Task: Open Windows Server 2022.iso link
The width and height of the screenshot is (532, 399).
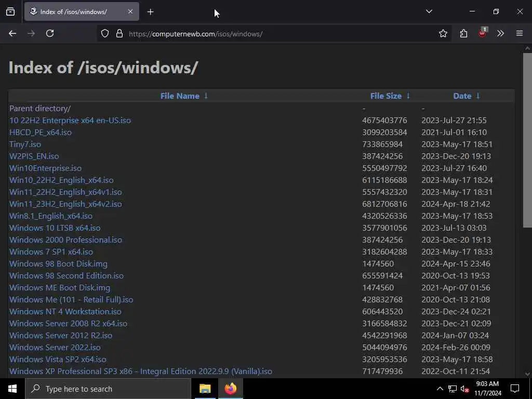Action: (x=55, y=348)
